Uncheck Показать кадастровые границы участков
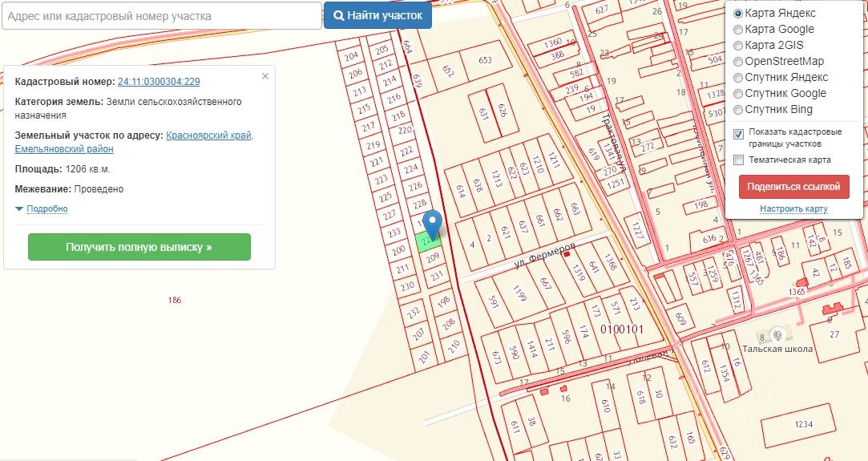This screenshot has width=868, height=461. click(x=739, y=132)
